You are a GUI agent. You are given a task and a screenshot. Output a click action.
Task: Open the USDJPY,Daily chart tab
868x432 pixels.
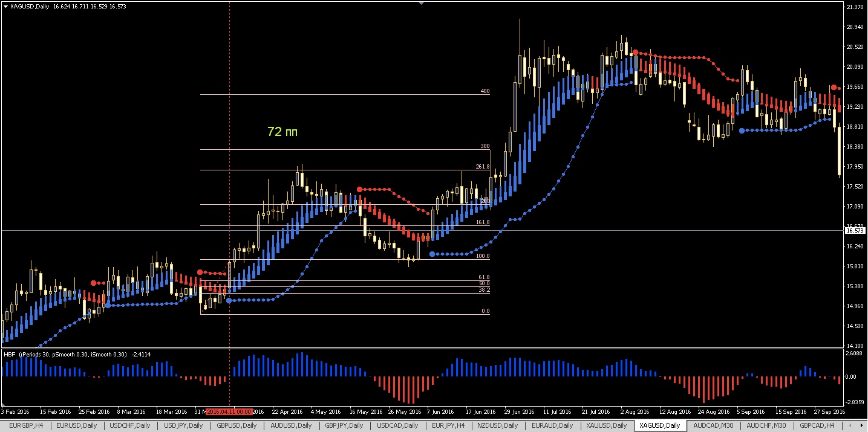183,426
